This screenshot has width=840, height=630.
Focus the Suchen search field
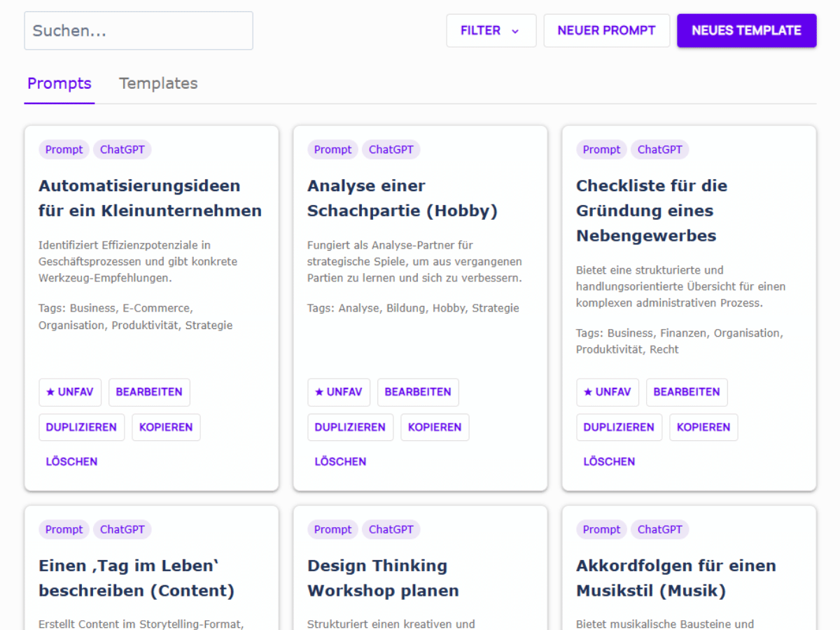[139, 31]
